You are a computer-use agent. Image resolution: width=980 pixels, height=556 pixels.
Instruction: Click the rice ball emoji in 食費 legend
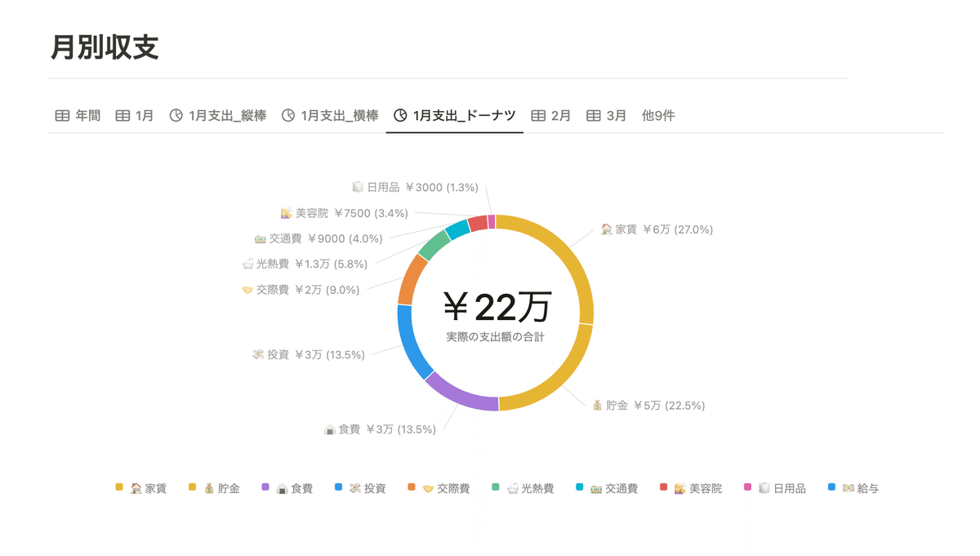click(x=283, y=488)
